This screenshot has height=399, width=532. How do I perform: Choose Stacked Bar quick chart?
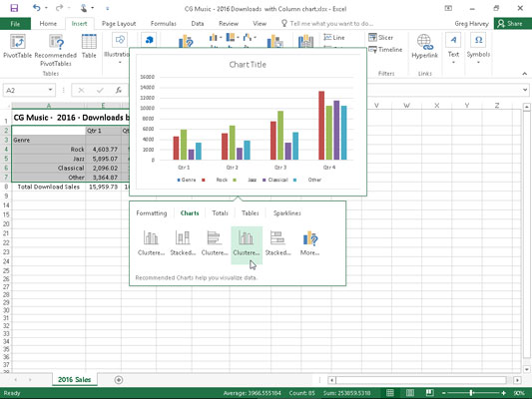[277, 242]
